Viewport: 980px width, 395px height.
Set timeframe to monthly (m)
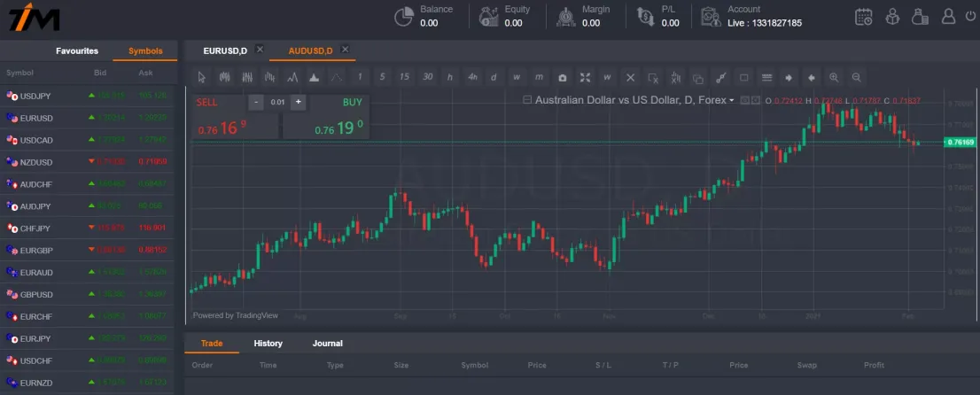(539, 78)
